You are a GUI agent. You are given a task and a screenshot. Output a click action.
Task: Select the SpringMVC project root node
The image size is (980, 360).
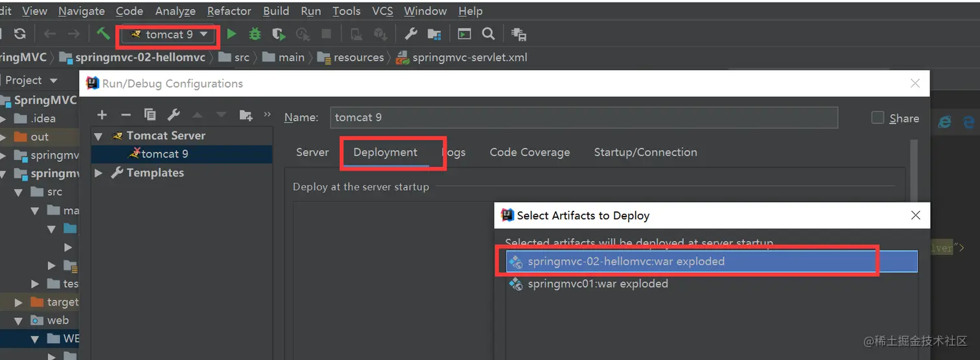click(x=39, y=101)
